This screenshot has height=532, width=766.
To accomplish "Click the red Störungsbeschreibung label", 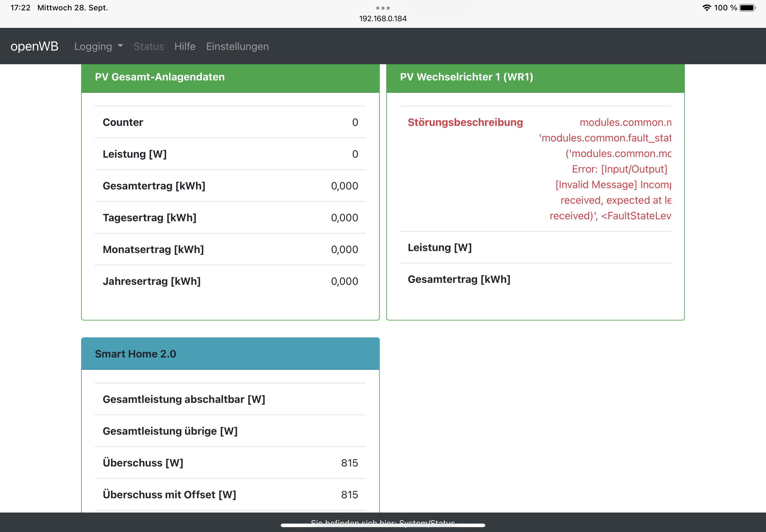I will (x=465, y=122).
